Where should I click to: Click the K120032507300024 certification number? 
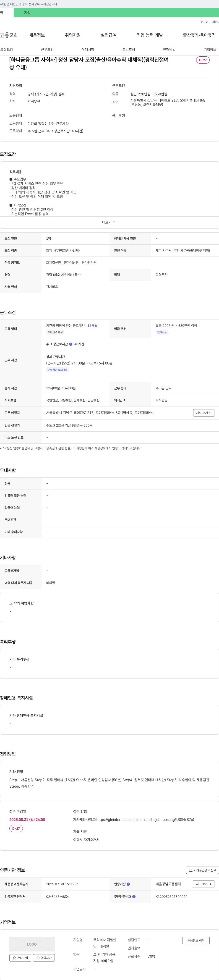pyautogui.click(x=172, y=897)
